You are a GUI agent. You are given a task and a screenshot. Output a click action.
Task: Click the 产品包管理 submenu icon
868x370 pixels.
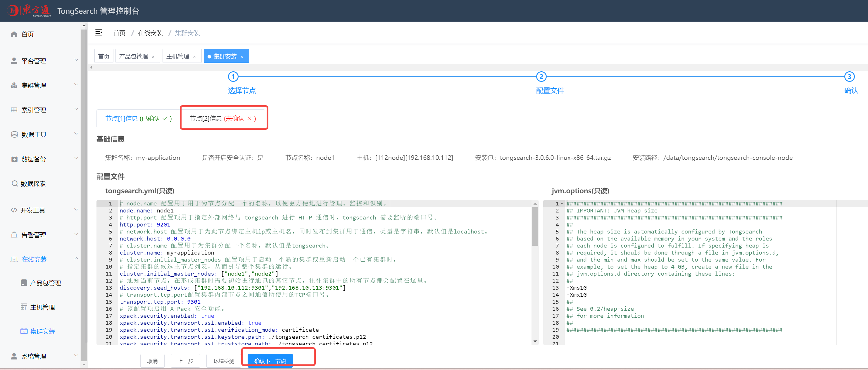[x=24, y=282]
